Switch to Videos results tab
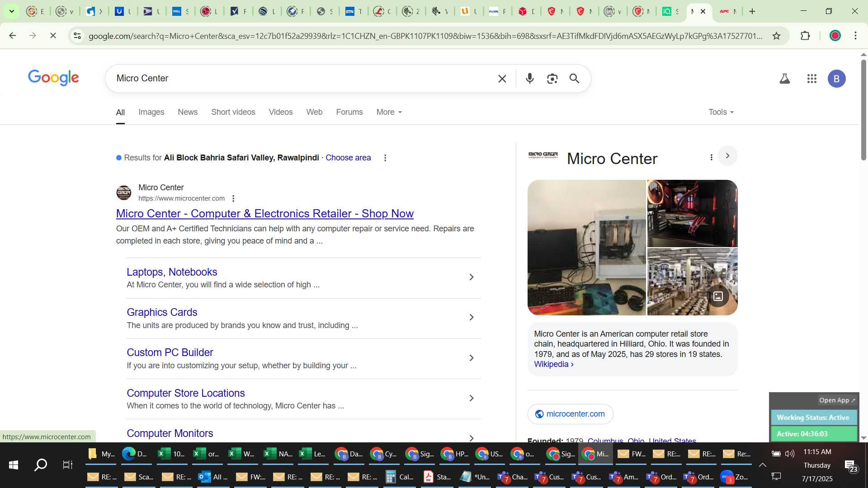This screenshot has width=868, height=488. click(x=281, y=112)
